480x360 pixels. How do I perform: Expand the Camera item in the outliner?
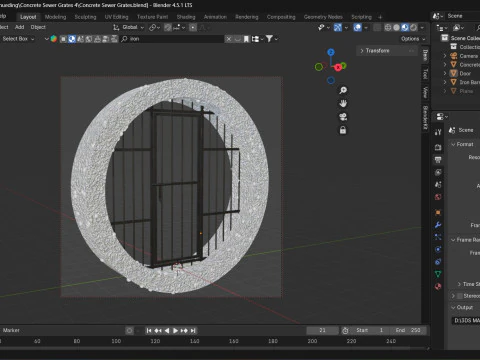click(x=445, y=56)
